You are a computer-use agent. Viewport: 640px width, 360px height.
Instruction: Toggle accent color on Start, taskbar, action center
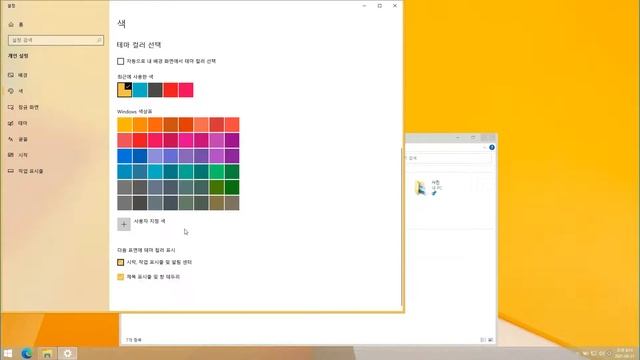(x=120, y=262)
